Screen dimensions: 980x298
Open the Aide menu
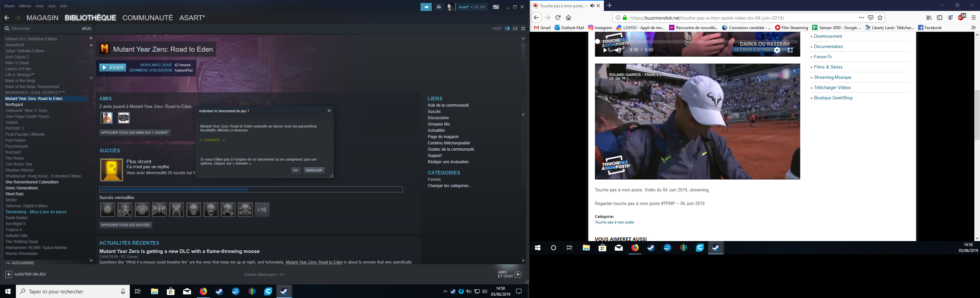[x=64, y=6]
